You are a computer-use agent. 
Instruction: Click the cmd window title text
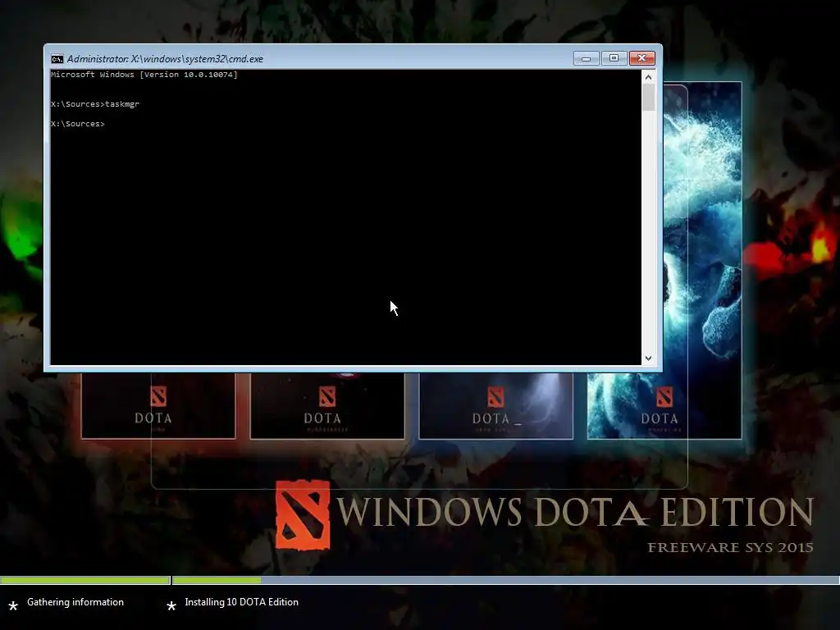click(x=165, y=59)
